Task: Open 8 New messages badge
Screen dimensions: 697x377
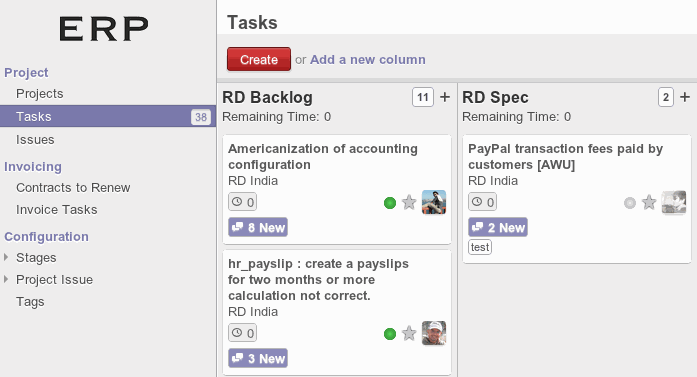Action: click(258, 227)
